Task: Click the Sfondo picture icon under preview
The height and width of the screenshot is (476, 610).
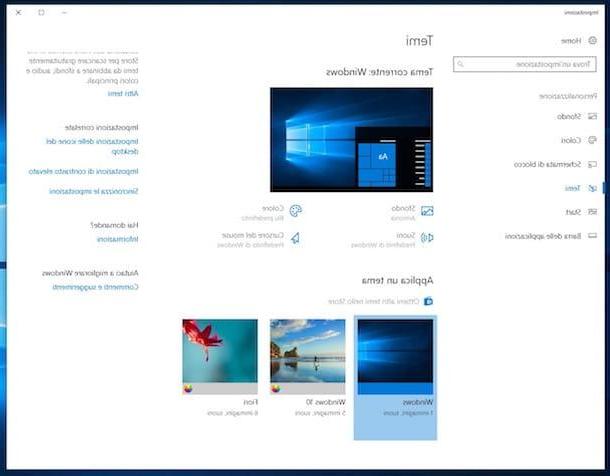Action: click(427, 211)
